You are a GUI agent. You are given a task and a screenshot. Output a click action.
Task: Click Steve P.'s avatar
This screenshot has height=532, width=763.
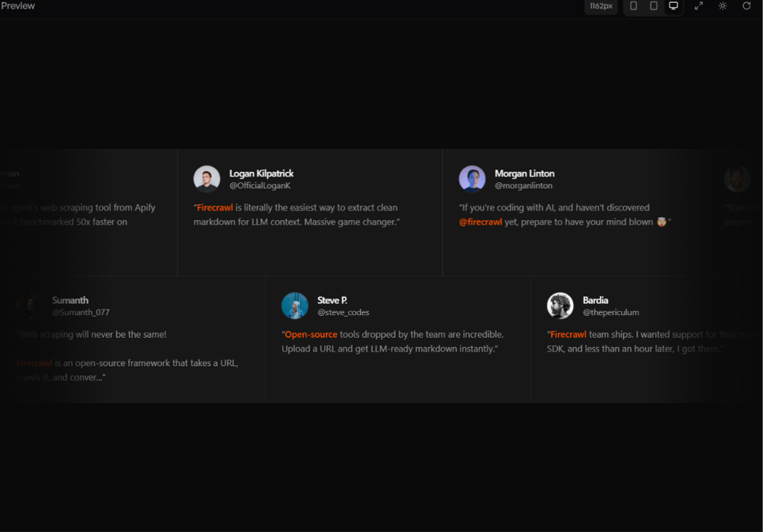point(295,306)
